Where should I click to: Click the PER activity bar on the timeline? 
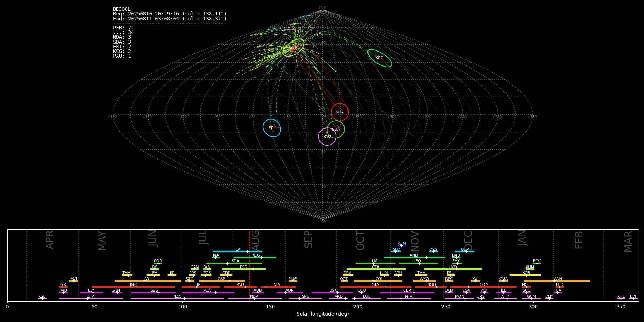(244, 269)
